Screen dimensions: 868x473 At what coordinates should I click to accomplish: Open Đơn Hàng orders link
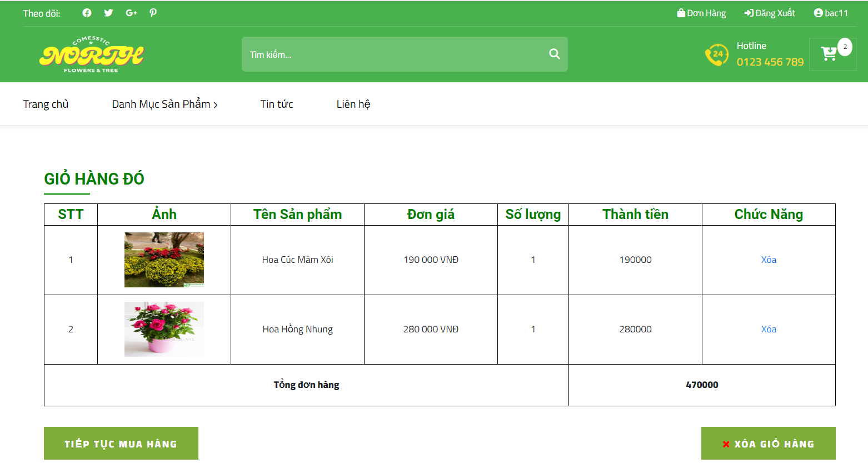click(701, 13)
